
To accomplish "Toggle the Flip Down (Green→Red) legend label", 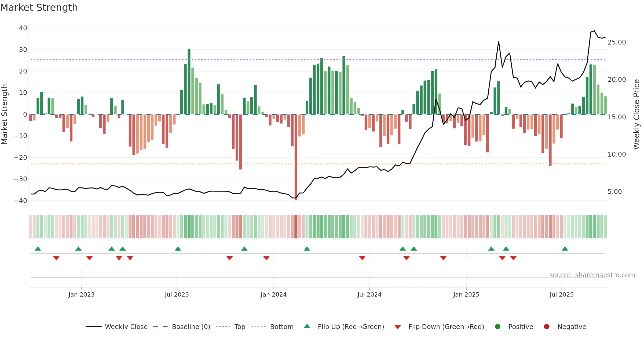I will coord(446,327).
